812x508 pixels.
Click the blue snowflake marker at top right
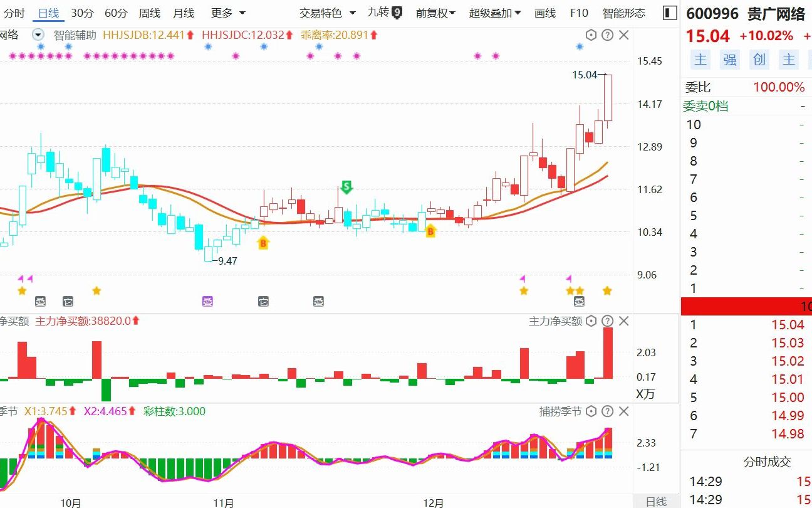580,46
